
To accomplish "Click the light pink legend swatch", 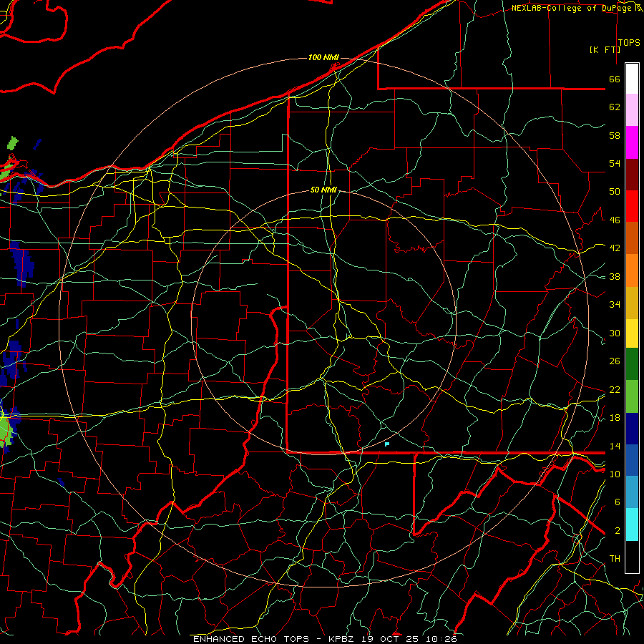I will click(x=632, y=110).
